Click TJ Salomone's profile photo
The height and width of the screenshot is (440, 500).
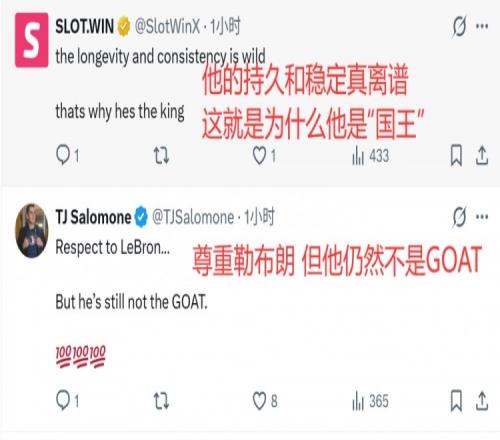pyautogui.click(x=32, y=231)
